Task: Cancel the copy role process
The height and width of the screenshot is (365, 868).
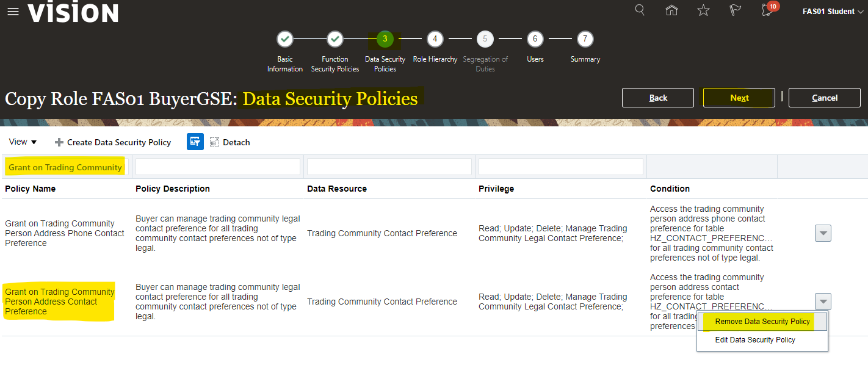Action: pos(824,98)
